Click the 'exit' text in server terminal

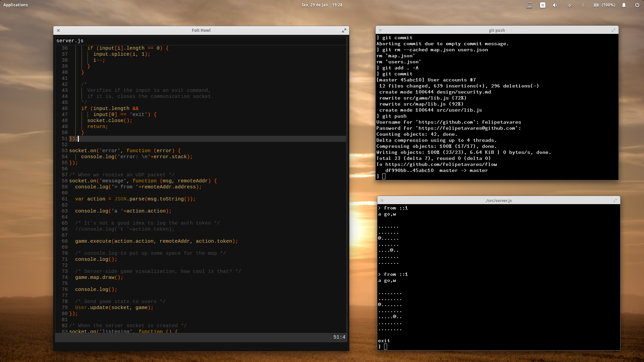(384, 341)
